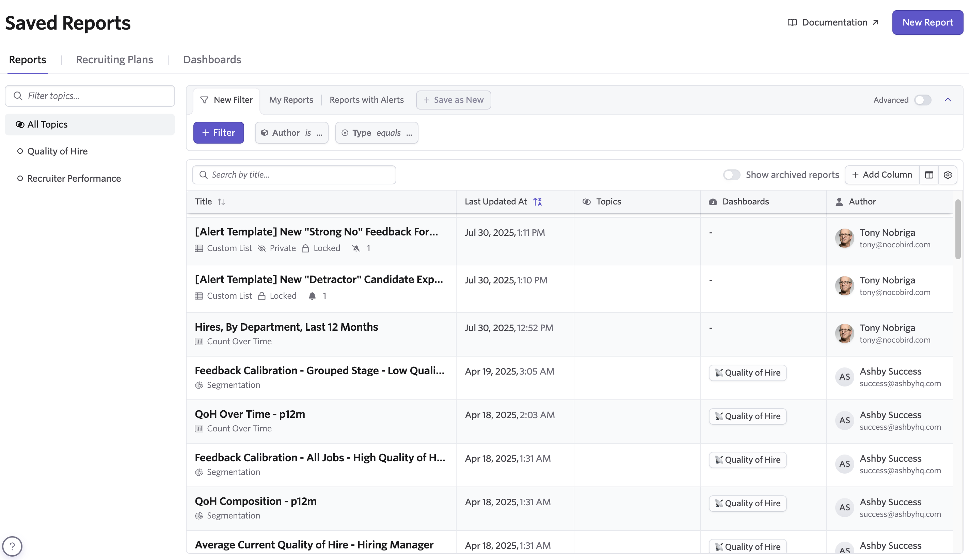Click magnifier icon in Search by title
969x560 pixels.
[x=203, y=175]
